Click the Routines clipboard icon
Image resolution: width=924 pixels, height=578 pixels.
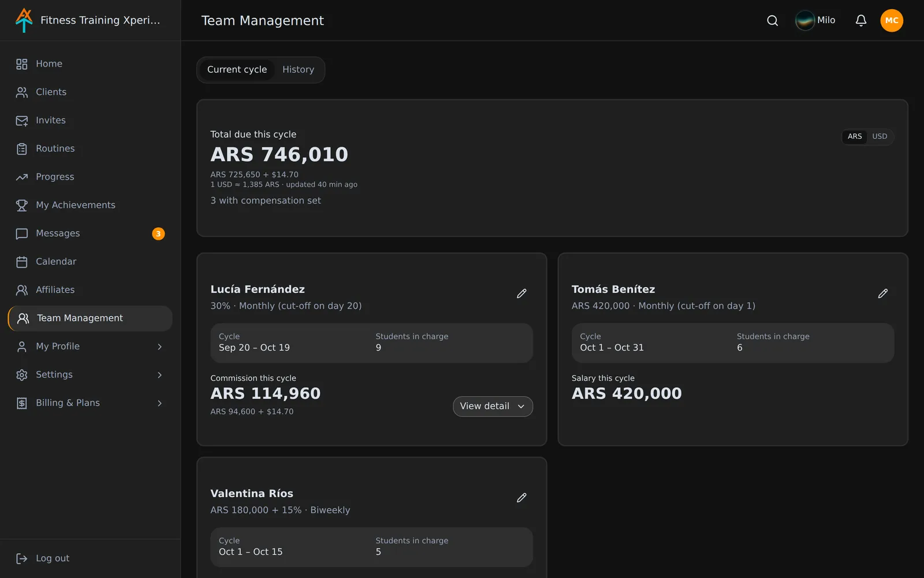pyautogui.click(x=22, y=149)
